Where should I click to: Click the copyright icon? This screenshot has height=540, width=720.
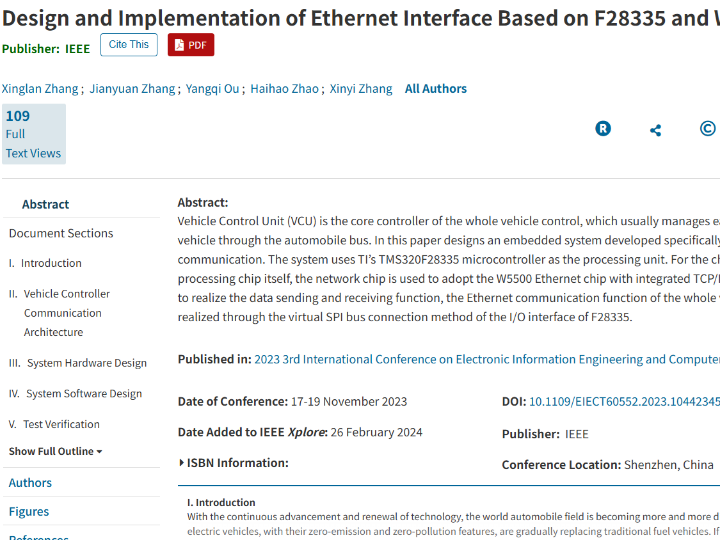click(x=707, y=129)
